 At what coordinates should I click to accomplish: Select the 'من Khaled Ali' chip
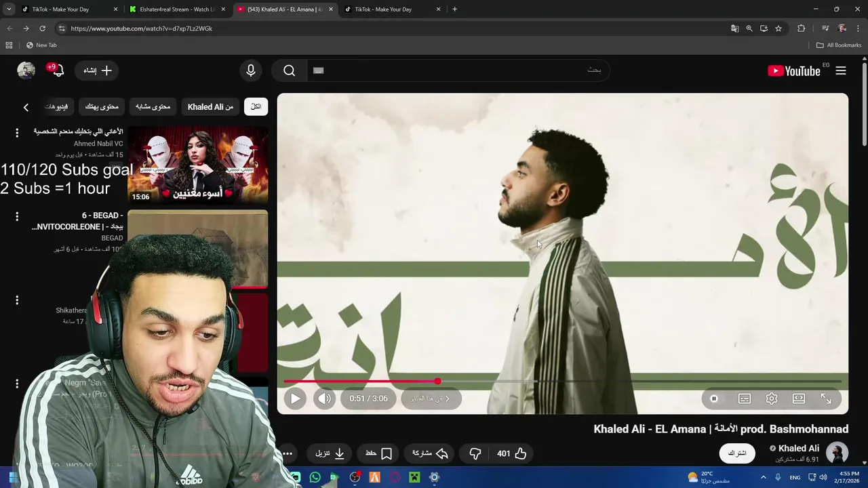[x=210, y=106]
